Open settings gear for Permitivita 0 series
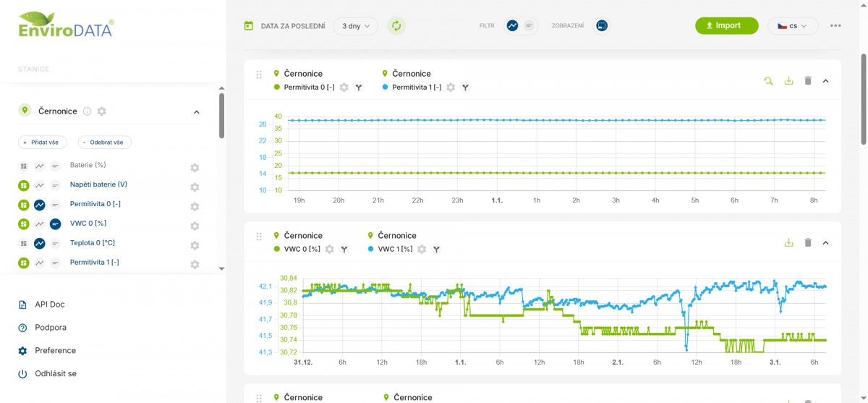 click(344, 88)
